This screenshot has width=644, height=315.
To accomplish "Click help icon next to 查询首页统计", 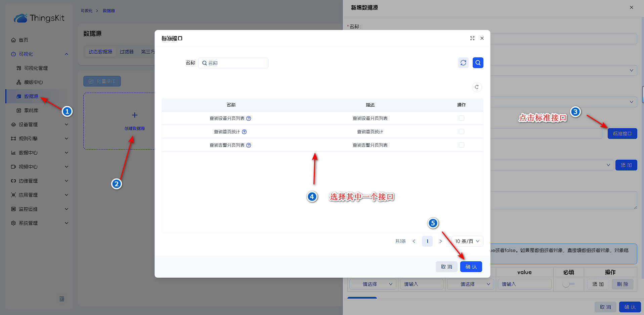I will click(244, 132).
